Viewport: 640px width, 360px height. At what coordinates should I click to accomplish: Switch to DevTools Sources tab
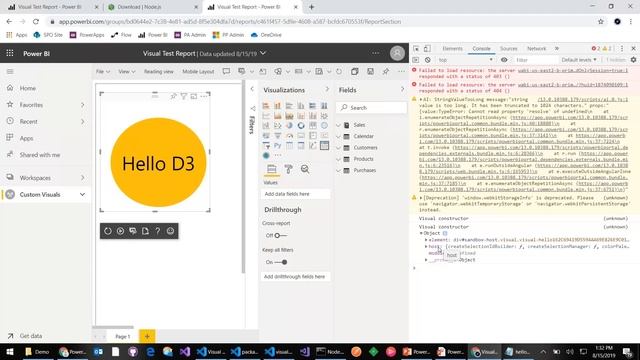(x=509, y=49)
